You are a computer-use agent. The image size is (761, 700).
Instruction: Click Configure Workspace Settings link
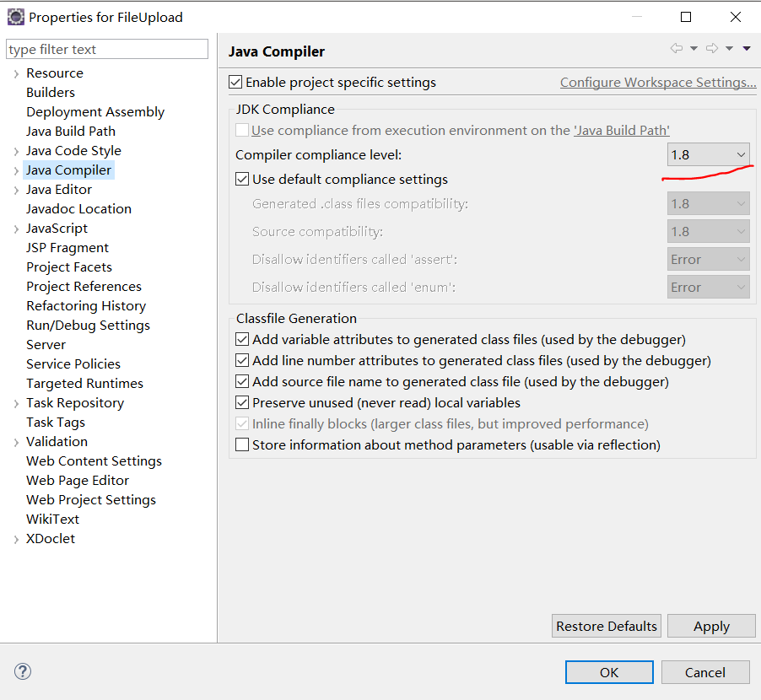(658, 83)
